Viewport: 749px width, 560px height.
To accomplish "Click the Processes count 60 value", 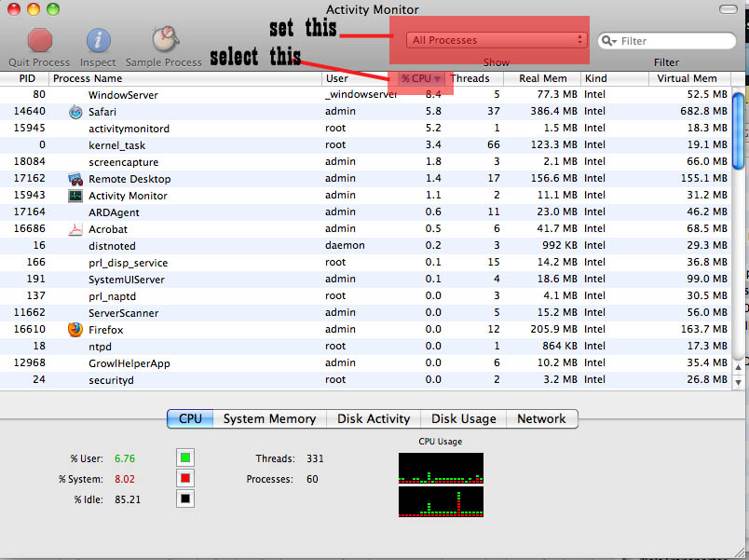I will pos(312,479).
